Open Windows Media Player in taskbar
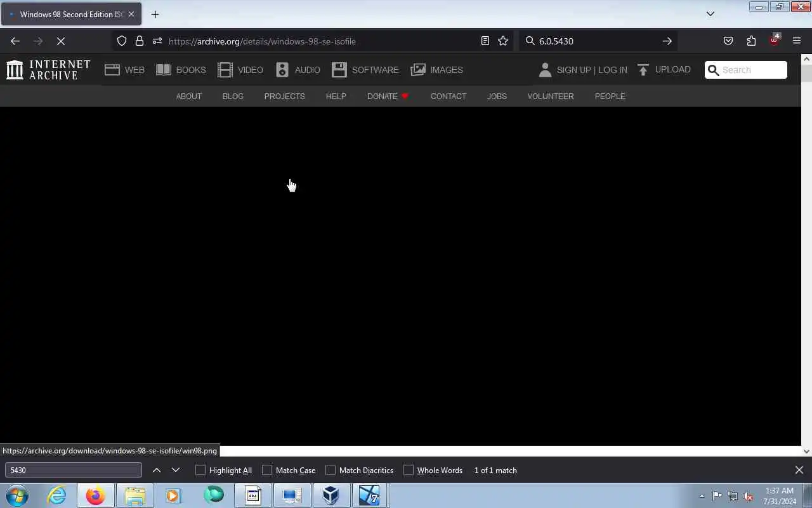The height and width of the screenshot is (508, 812). (173, 495)
